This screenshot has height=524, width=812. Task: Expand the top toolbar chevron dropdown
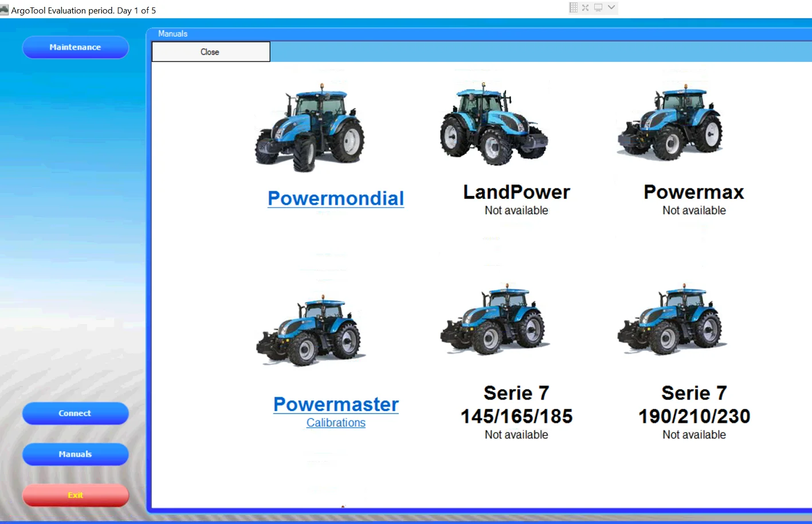(611, 7)
